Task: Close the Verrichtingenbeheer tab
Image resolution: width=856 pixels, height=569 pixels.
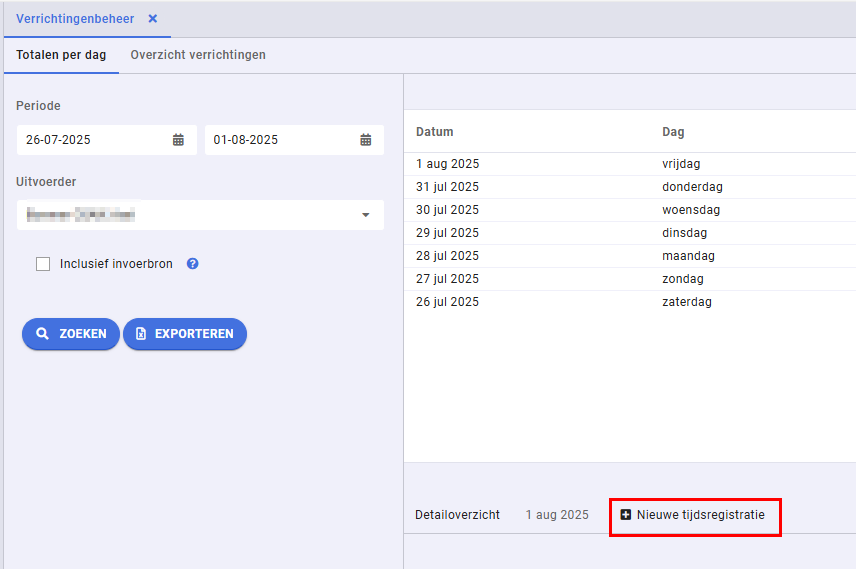Action: pos(153,19)
